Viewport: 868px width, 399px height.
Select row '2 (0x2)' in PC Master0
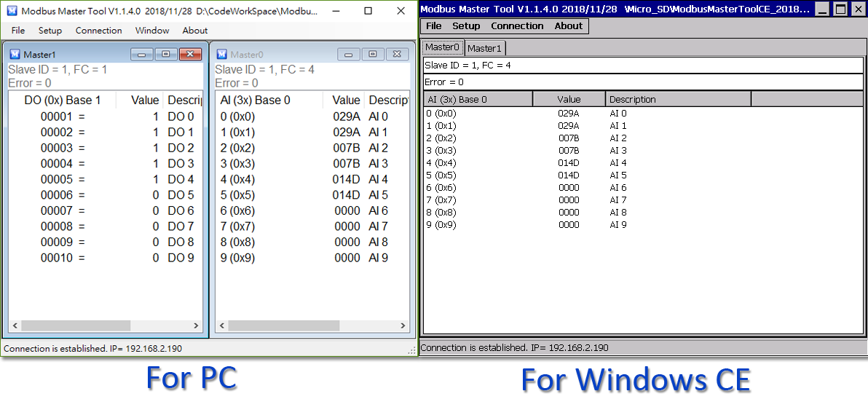[313, 149]
